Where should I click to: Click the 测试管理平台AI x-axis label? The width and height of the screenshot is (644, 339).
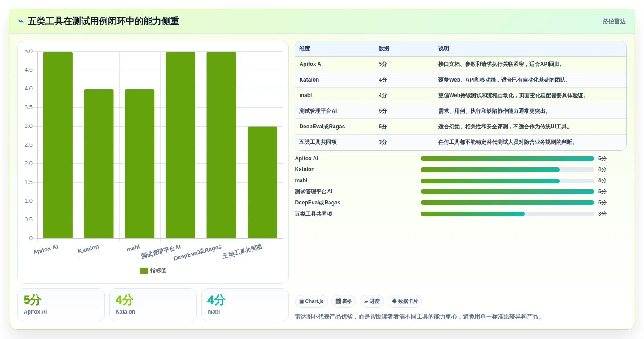pyautogui.click(x=161, y=252)
